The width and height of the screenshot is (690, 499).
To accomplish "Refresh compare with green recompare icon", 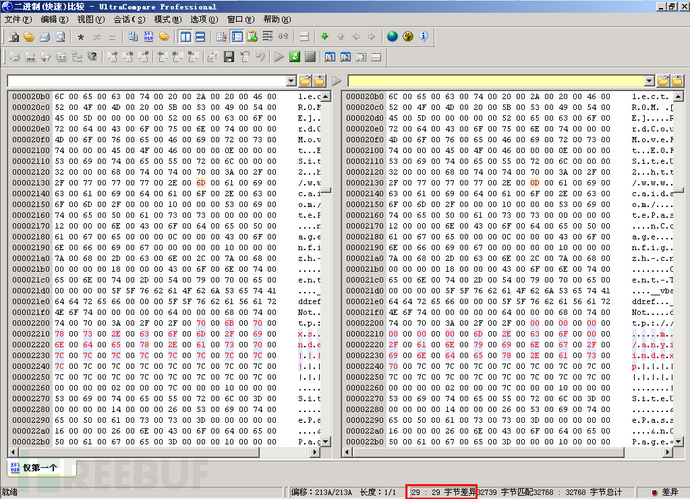I will (x=294, y=57).
